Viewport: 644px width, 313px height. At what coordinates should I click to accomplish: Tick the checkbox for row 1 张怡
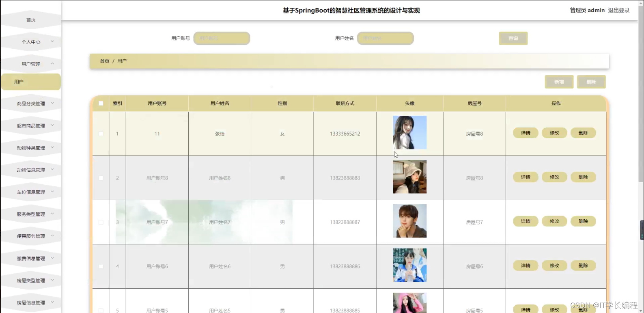point(101,134)
